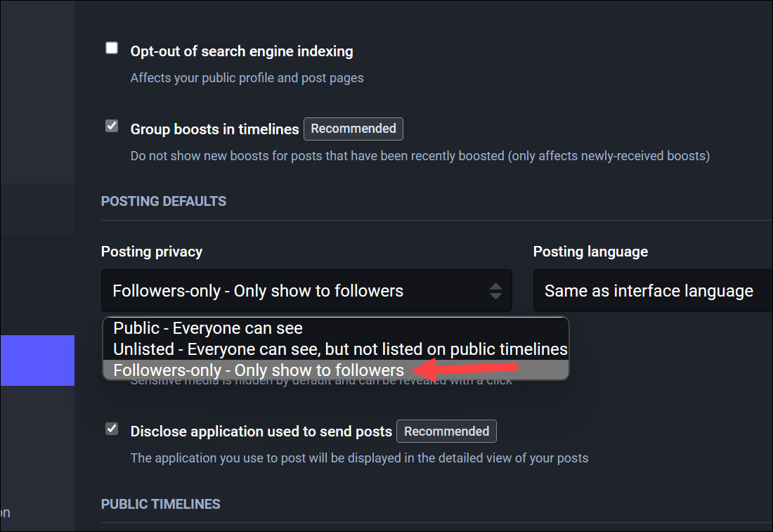Click the Posting privacy up-down arrows icon
The height and width of the screenshot is (532, 773).
pyautogui.click(x=495, y=291)
